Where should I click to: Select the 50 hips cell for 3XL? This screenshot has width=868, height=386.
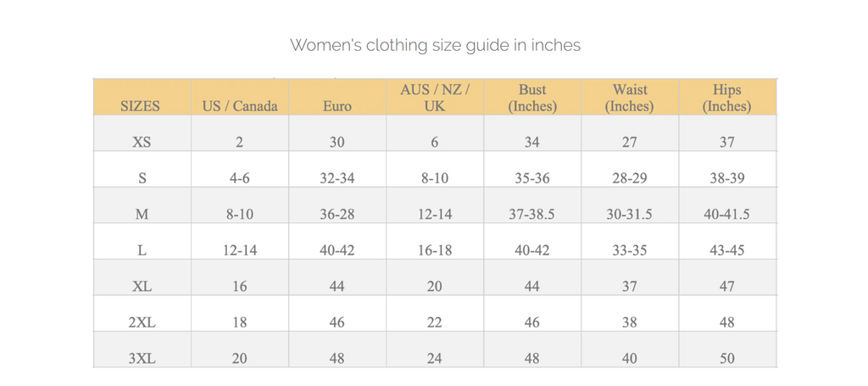click(726, 358)
